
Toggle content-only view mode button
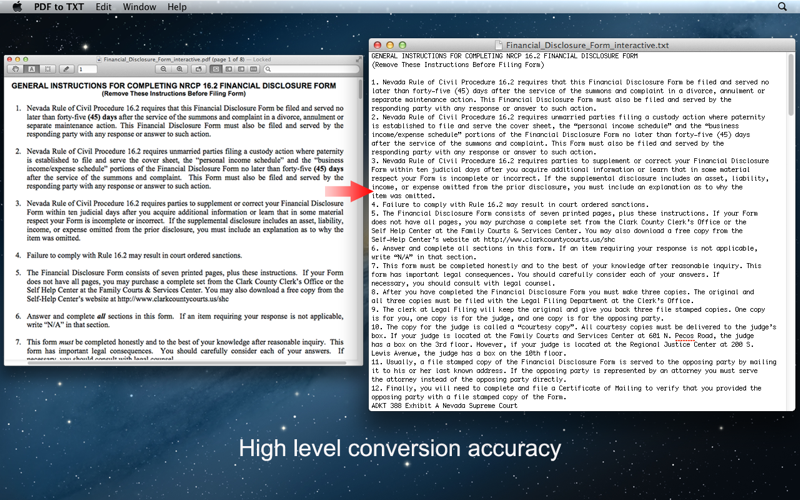click(215, 69)
